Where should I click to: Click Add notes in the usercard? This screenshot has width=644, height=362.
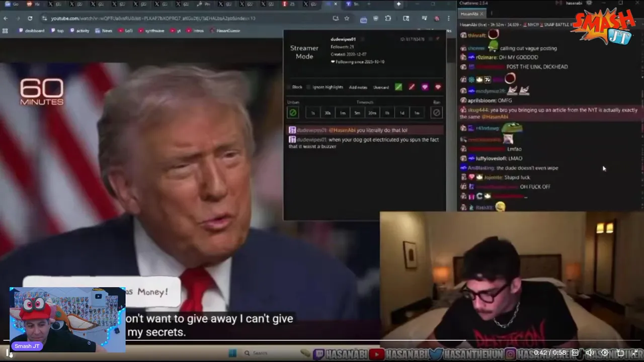click(x=358, y=87)
